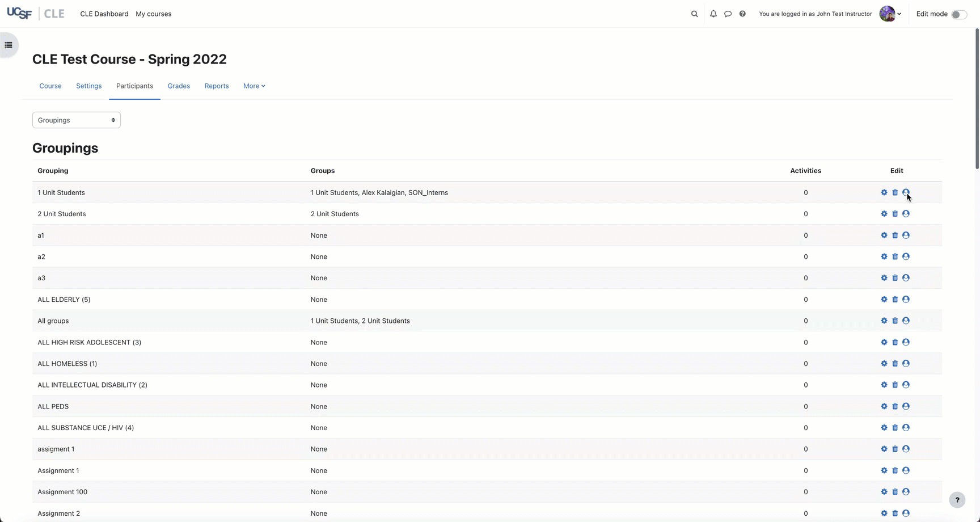Show groups in grouping a2
The image size is (980, 522).
[906, 256]
